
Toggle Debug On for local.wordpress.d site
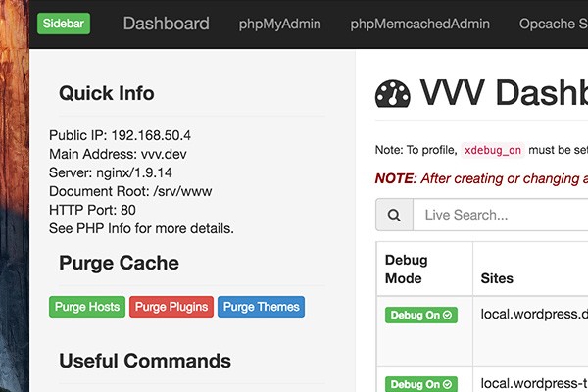421,316
